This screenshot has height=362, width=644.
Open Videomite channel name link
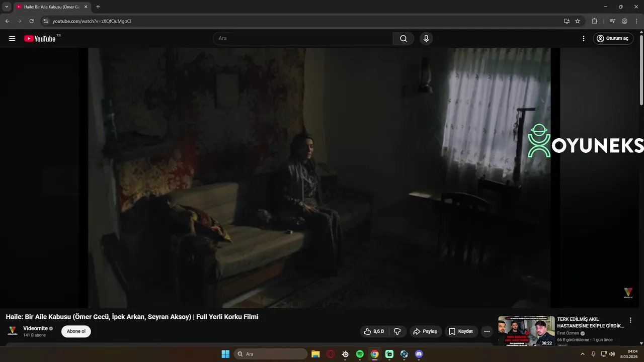coord(36,328)
